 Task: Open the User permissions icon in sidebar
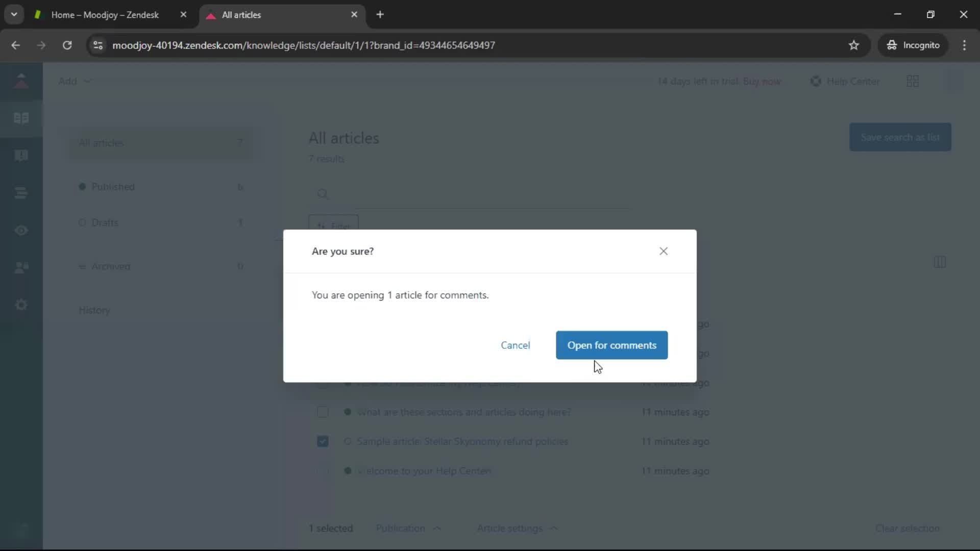[21, 267]
